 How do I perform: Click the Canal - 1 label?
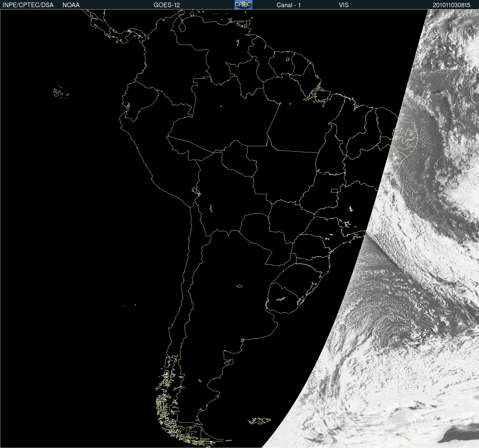[288, 5]
